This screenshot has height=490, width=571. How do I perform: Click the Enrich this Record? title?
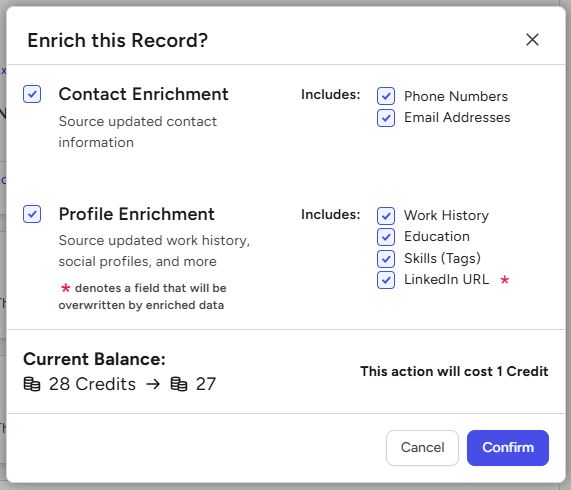coord(118,40)
